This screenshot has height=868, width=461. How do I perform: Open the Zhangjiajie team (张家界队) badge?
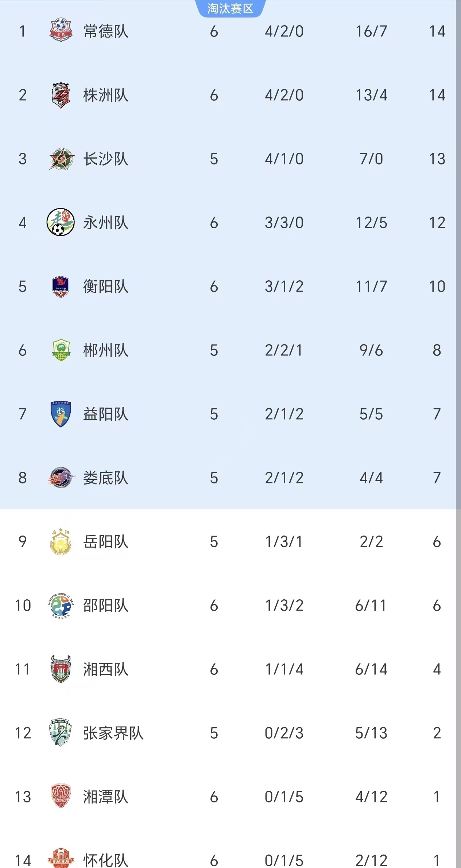61,733
